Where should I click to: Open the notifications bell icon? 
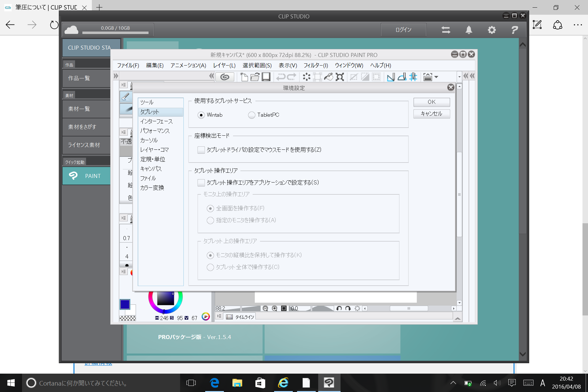[469, 30]
